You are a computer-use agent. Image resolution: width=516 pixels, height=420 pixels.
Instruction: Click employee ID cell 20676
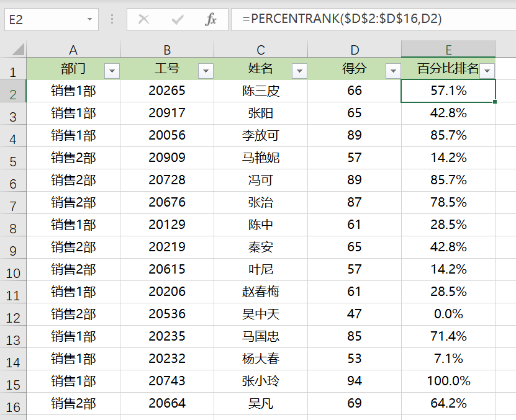pyautogui.click(x=167, y=203)
